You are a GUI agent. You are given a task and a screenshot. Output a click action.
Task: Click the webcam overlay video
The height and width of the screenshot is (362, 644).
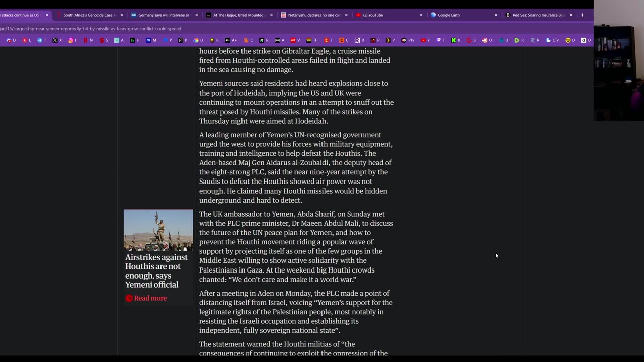pos(619,60)
